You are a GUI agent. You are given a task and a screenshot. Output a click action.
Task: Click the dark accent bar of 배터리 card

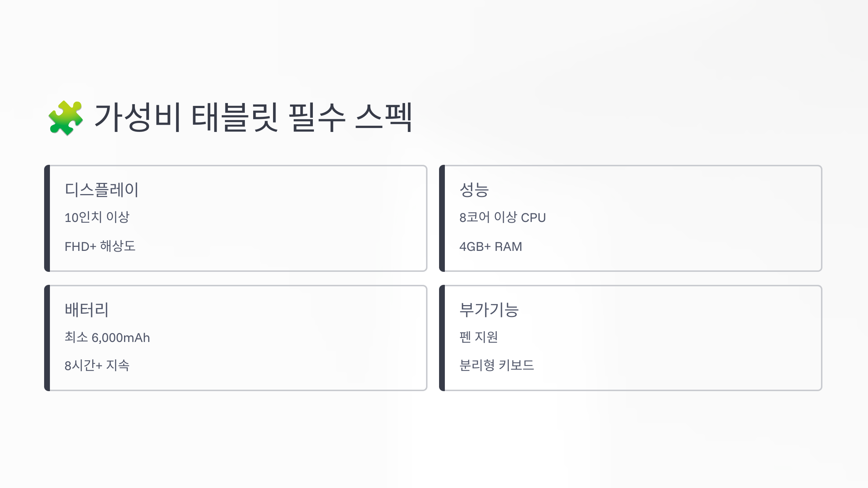click(47, 338)
